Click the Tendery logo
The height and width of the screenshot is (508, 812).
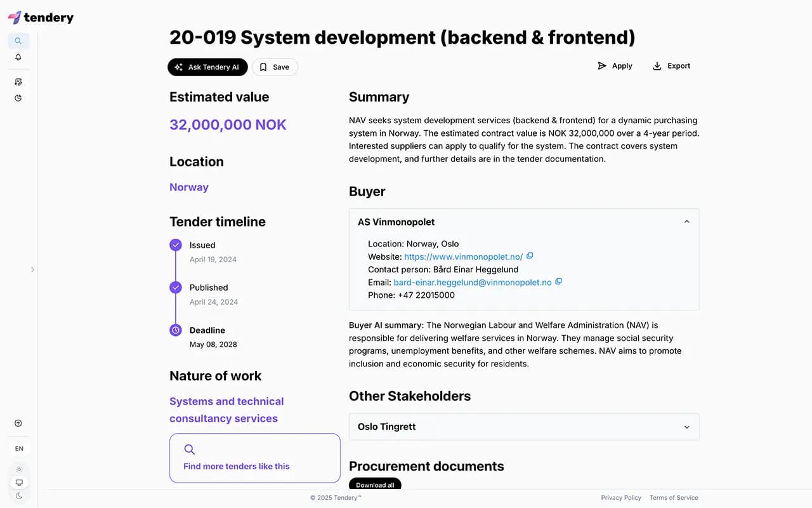coord(41,17)
